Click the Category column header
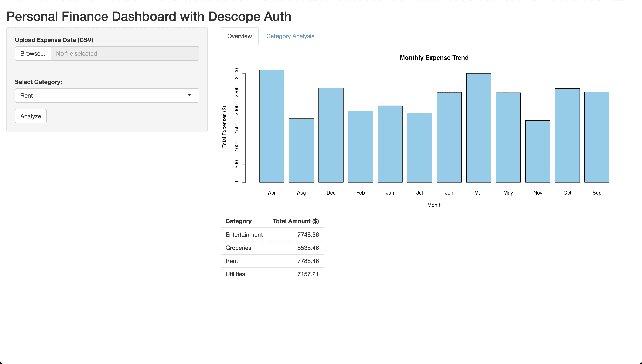 point(238,221)
